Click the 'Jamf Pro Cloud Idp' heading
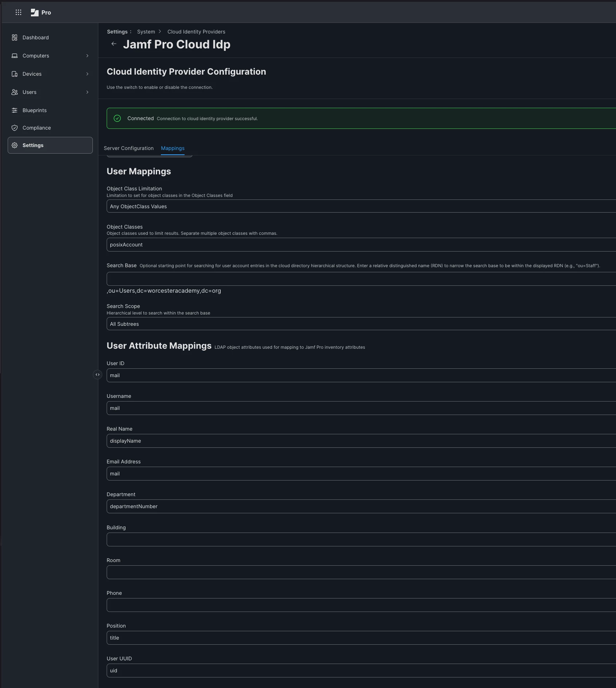616x688 pixels. pyautogui.click(x=177, y=44)
